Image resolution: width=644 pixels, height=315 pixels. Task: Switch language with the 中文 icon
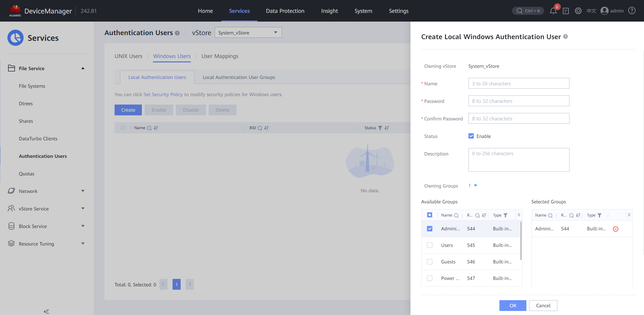tap(591, 11)
